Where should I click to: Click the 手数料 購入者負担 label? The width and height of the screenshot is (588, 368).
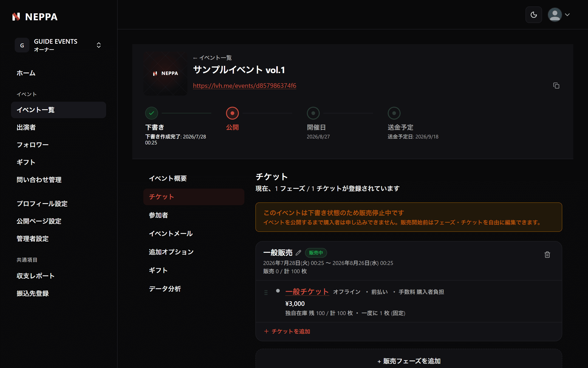421,292
